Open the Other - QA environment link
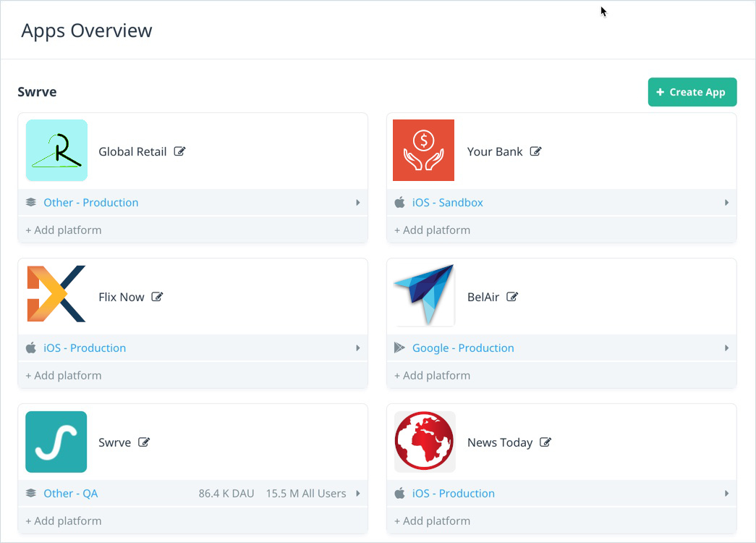Viewport: 756px width, 543px height. click(71, 493)
